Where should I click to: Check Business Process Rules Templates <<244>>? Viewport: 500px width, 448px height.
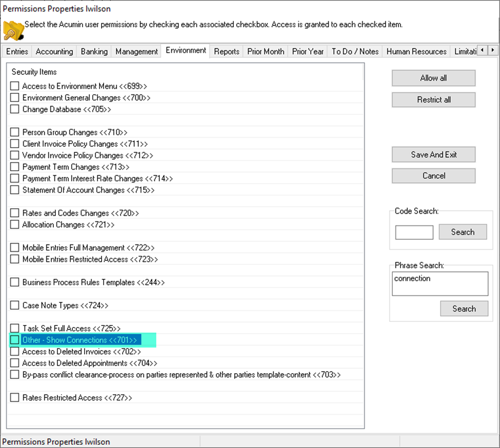(15, 282)
